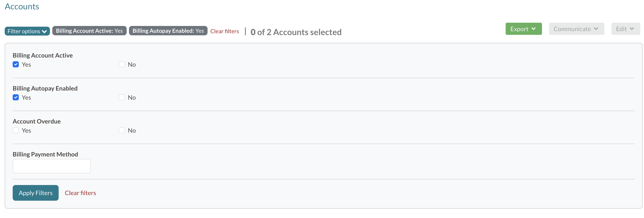Viewport: 644px width, 218px height.
Task: Click the Billing Payment Method input field
Action: pyautogui.click(x=52, y=166)
